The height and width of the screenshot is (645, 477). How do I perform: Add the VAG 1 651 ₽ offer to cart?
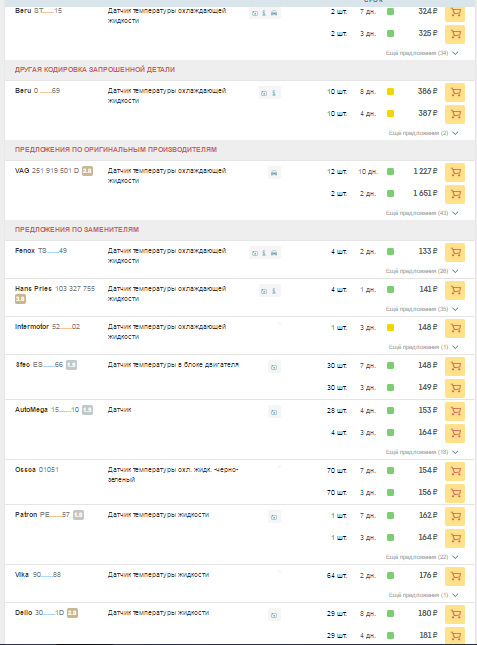pyautogui.click(x=455, y=194)
